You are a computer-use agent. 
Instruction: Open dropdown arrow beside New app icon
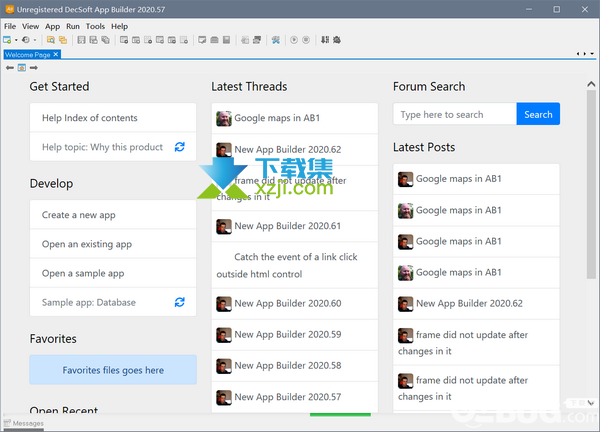pyautogui.click(x=16, y=40)
